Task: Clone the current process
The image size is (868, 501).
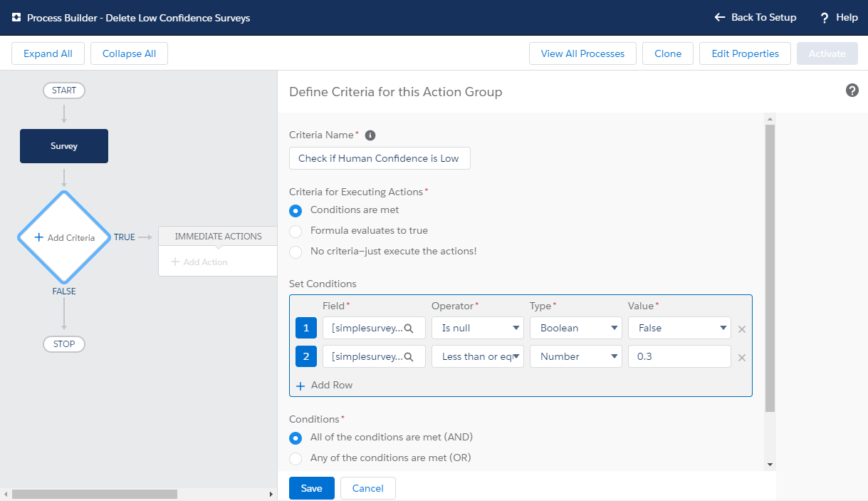Action: [668, 53]
